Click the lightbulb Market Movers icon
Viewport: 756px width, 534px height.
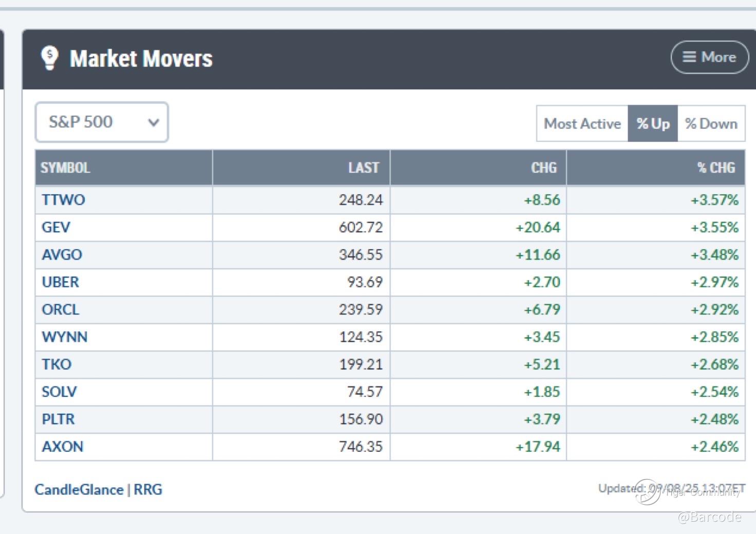[x=50, y=58]
